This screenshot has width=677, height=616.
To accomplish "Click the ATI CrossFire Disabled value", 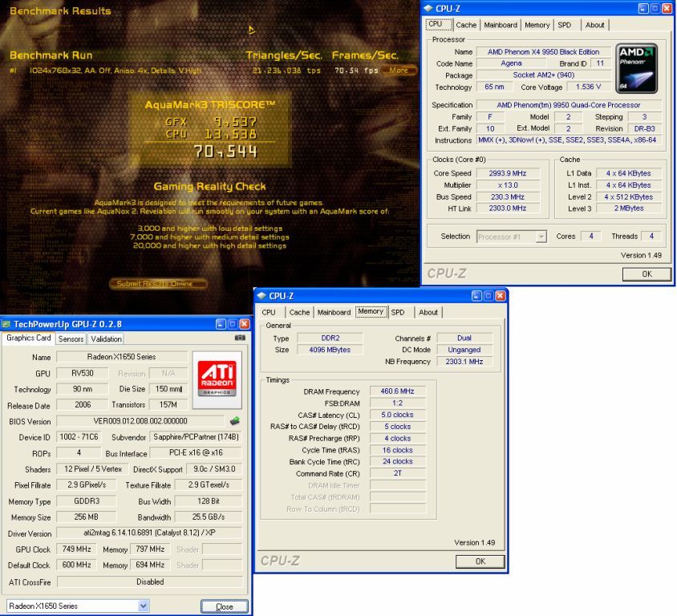I will point(149,582).
